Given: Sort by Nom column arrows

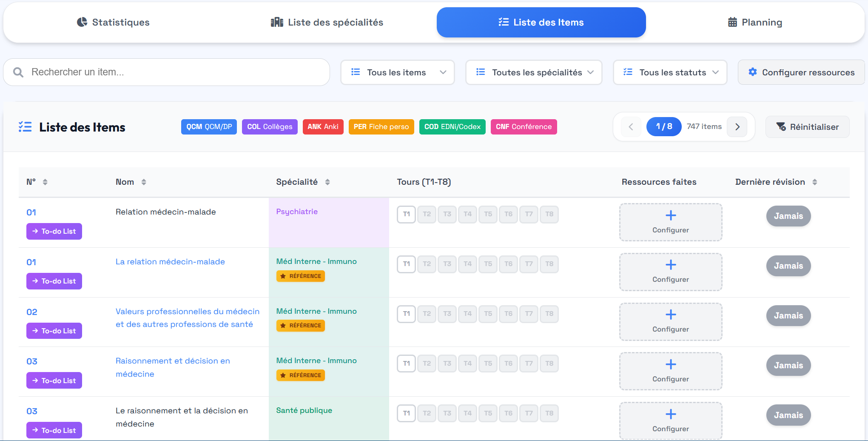Looking at the screenshot, I should pos(144,182).
